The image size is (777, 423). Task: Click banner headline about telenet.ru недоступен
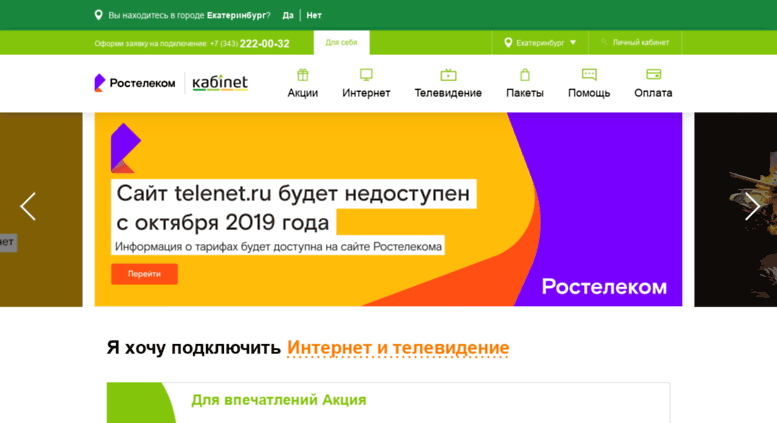[x=293, y=208]
